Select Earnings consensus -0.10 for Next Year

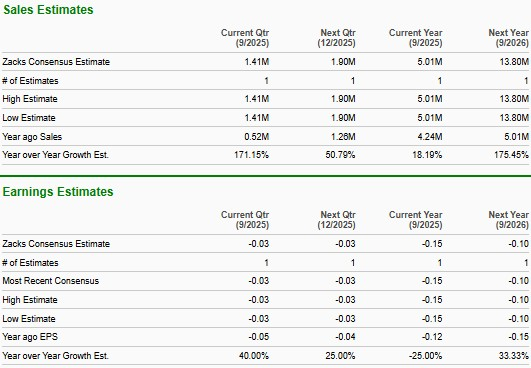[x=518, y=244]
